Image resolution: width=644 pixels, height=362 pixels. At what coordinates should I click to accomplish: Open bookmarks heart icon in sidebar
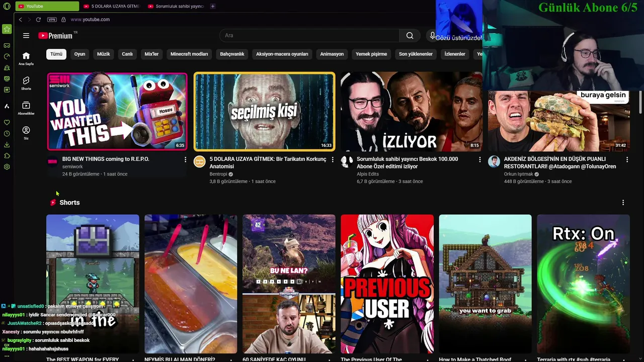click(7, 123)
